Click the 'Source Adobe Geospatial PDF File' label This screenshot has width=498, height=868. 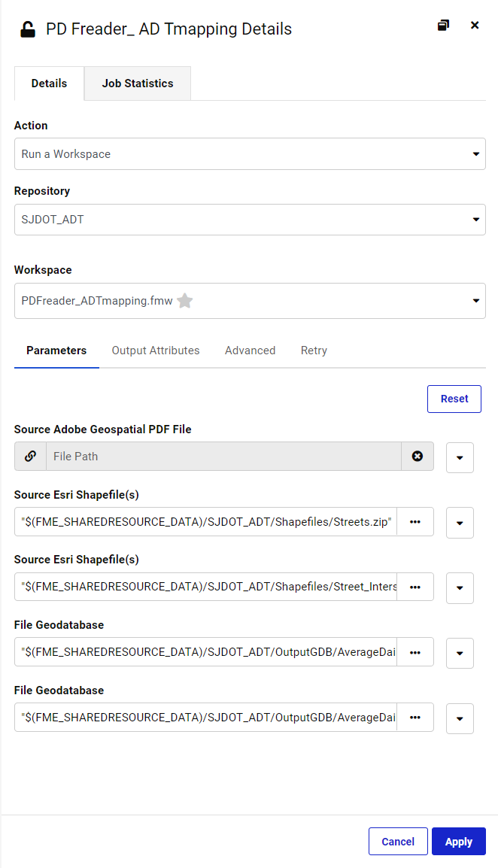pos(103,429)
